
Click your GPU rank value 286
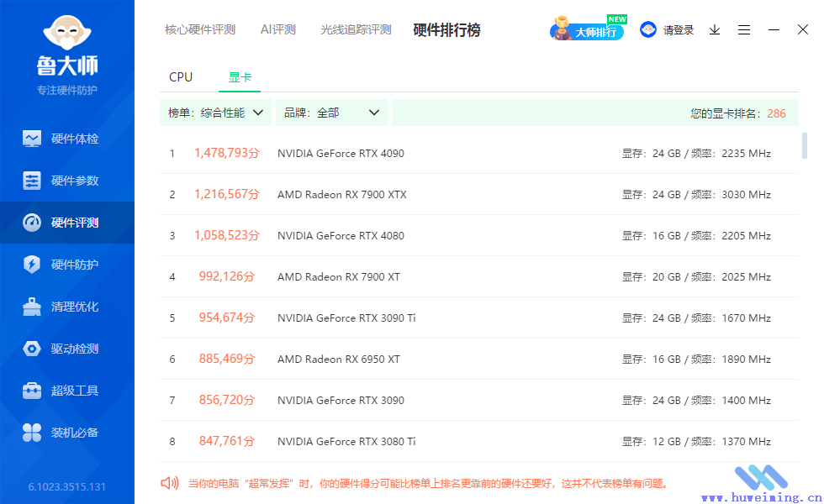(776, 113)
